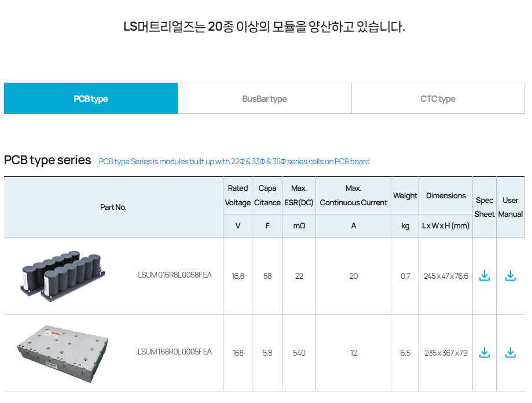Click the 16.8 rated voltage cell
Viewport: 532px width, 403px height.
[238, 276]
